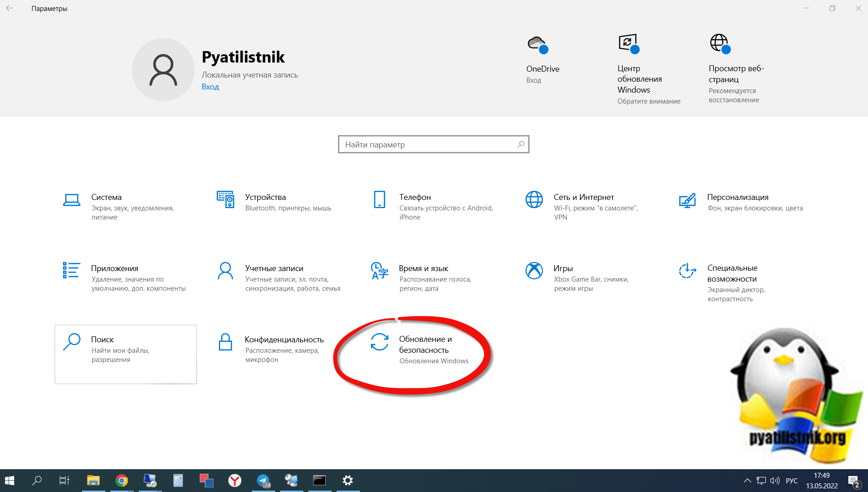The width and height of the screenshot is (868, 492).
Task: Open Telegram from taskbar
Action: pos(263,481)
